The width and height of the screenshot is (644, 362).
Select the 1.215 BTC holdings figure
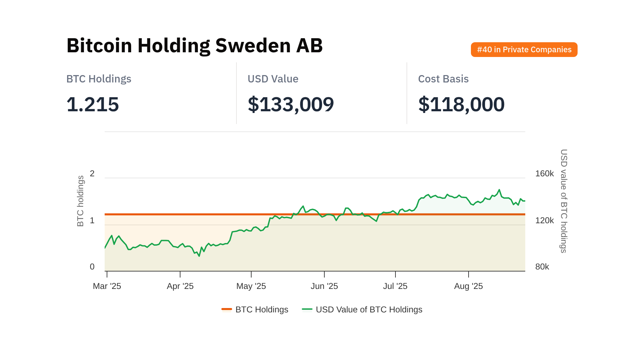click(93, 104)
